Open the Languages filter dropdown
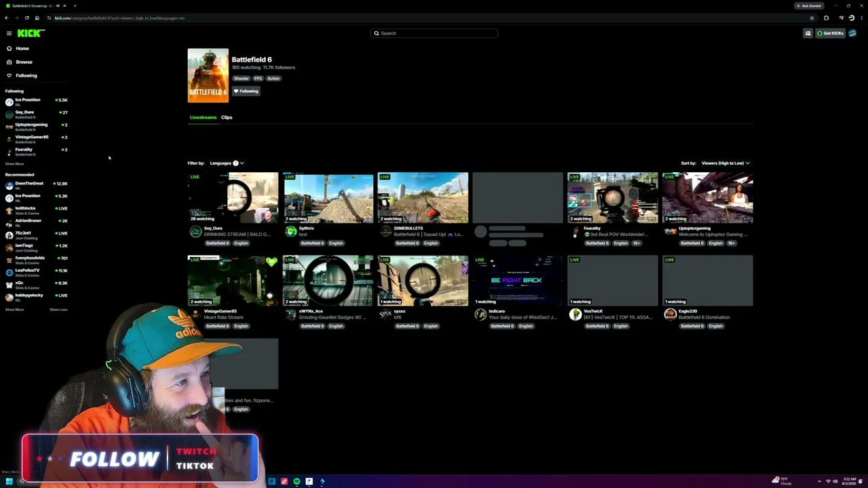Screen dimensions: 868x488 coord(226,163)
